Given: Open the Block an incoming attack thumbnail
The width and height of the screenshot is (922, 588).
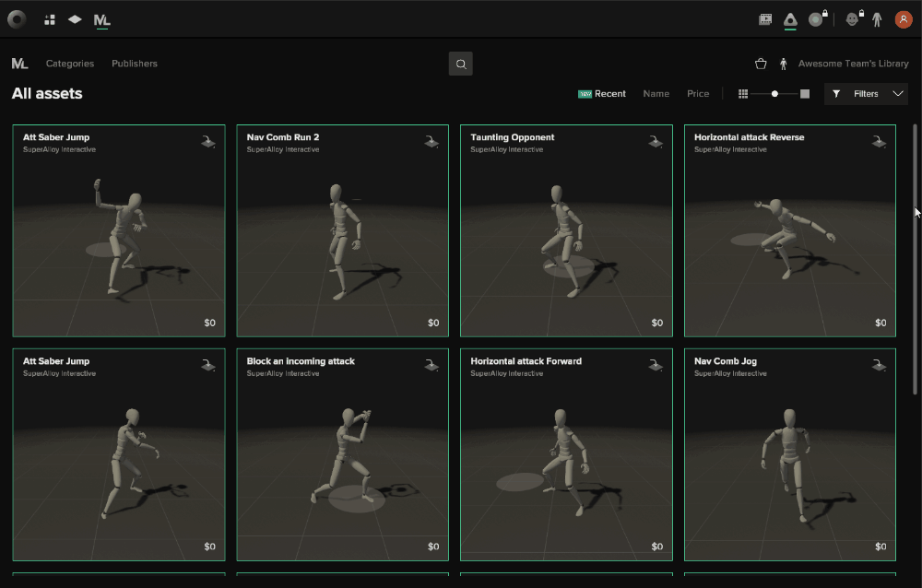Looking at the screenshot, I should click(x=343, y=454).
